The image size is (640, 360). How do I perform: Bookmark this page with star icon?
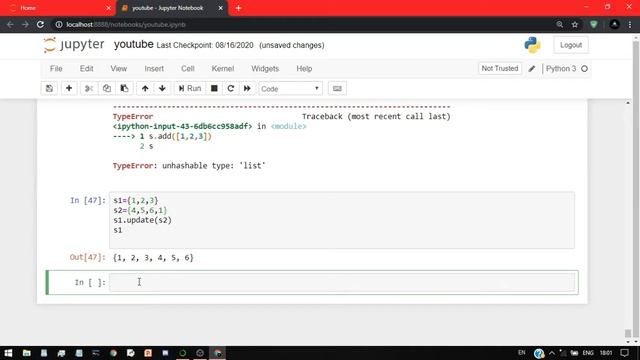pos(575,24)
